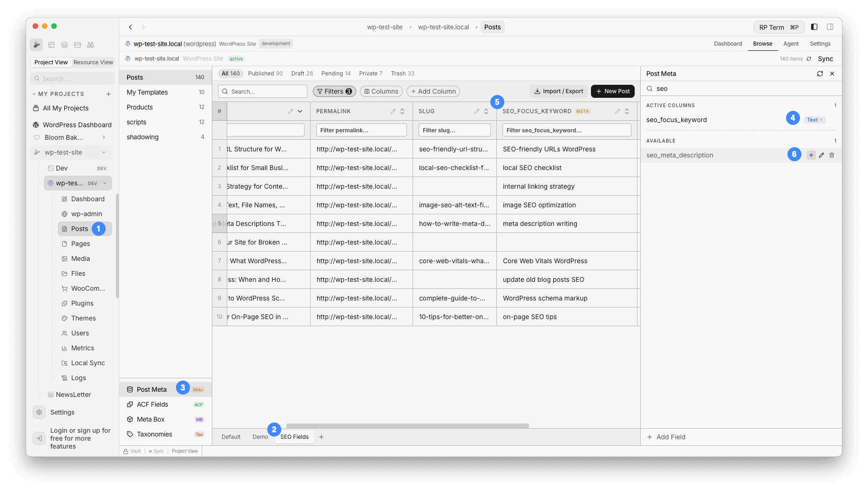Click wp-test-site.local in the breadcrumb
Image resolution: width=868 pixels, height=491 pixels.
coord(443,27)
